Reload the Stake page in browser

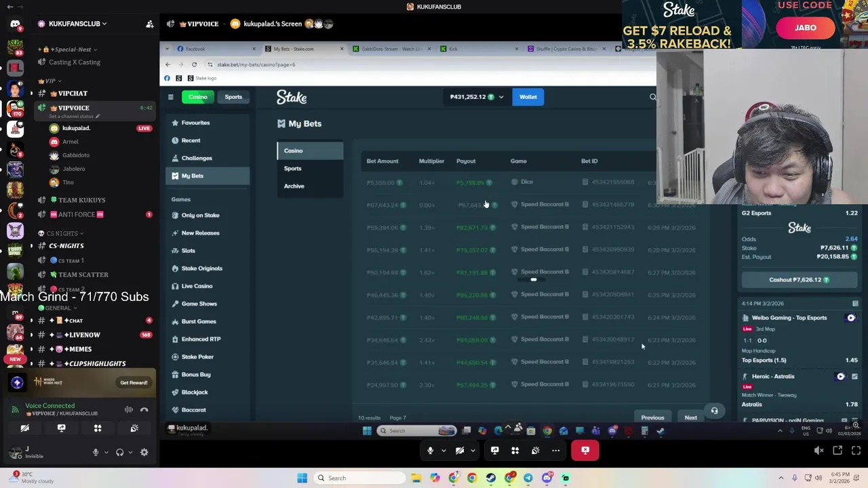point(194,64)
